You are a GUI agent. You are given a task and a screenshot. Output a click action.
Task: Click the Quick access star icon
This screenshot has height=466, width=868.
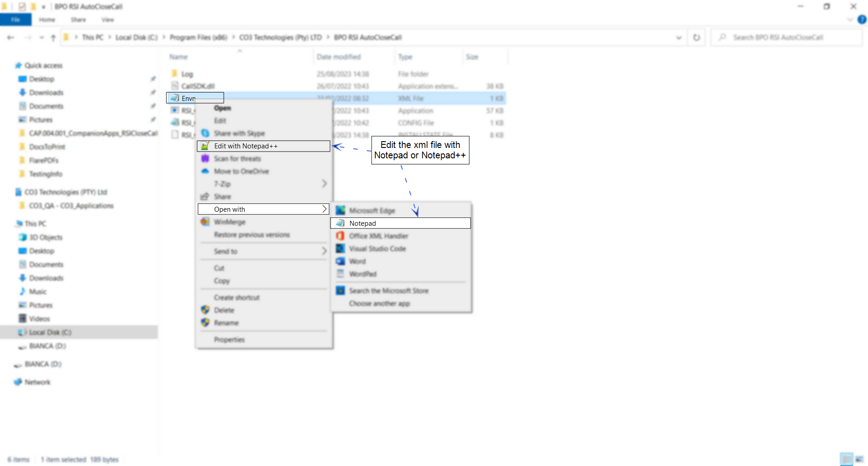click(18, 65)
